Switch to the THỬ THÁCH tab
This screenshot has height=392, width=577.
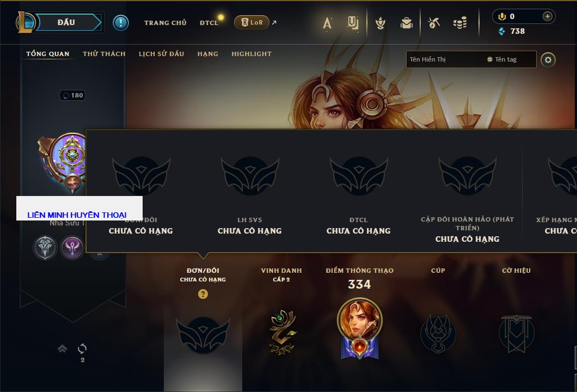(104, 54)
